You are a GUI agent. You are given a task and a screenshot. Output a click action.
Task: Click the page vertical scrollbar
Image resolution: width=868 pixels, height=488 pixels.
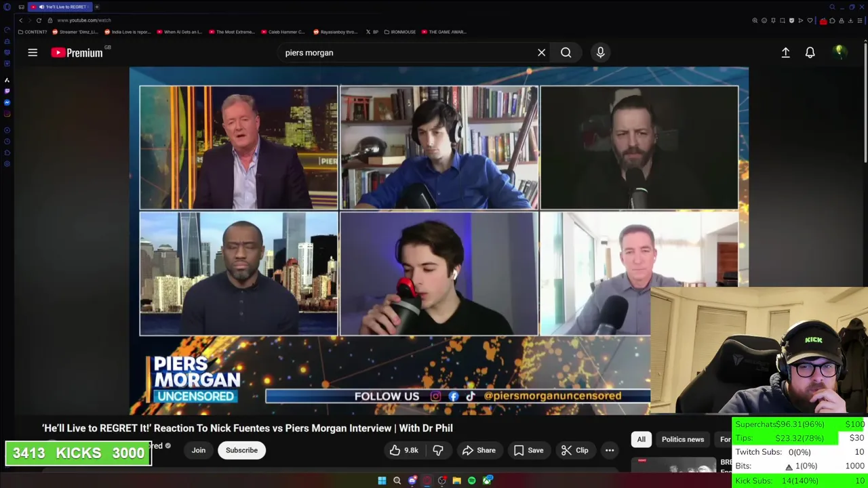tap(865, 102)
